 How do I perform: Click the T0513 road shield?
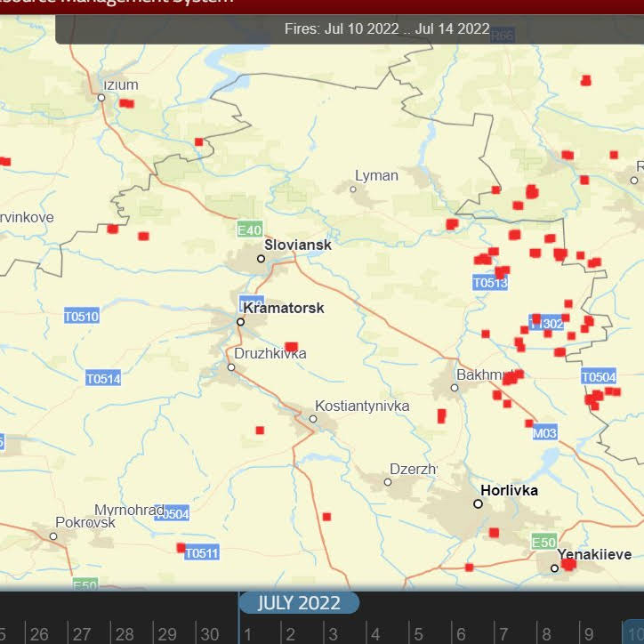490,283
